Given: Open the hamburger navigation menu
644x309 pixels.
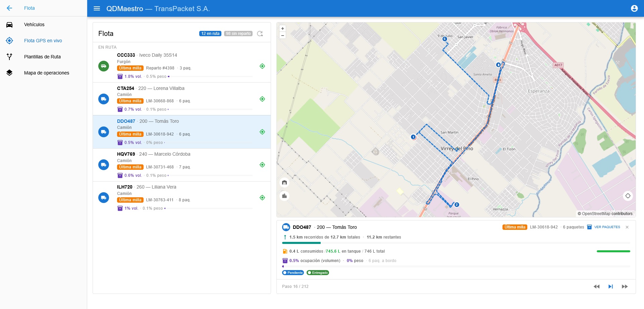Looking at the screenshot, I should (97, 8).
